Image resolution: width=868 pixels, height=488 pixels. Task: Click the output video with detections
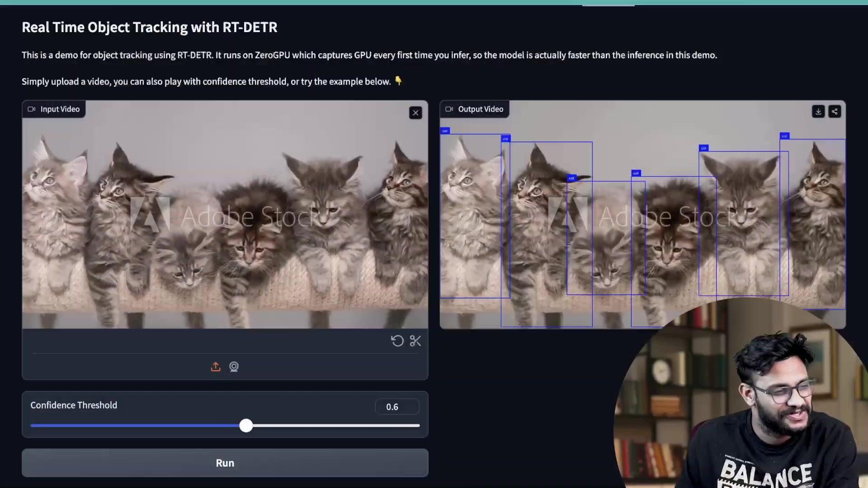642,215
